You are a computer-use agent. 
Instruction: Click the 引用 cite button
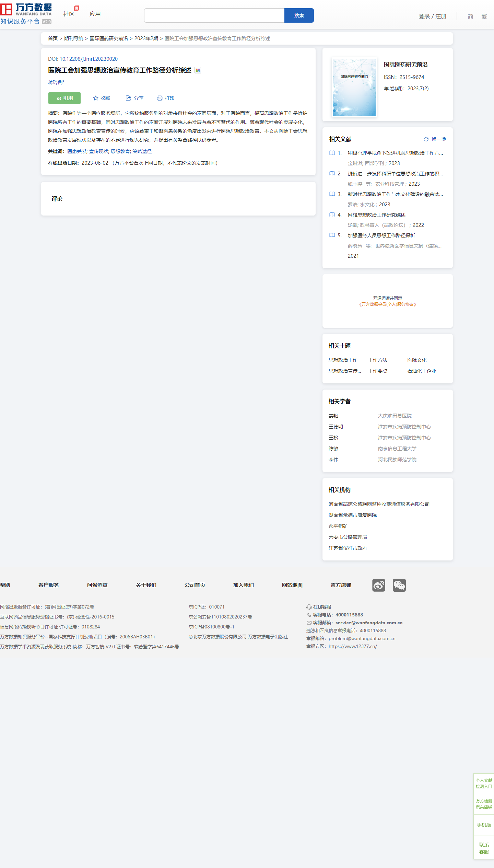click(x=64, y=98)
